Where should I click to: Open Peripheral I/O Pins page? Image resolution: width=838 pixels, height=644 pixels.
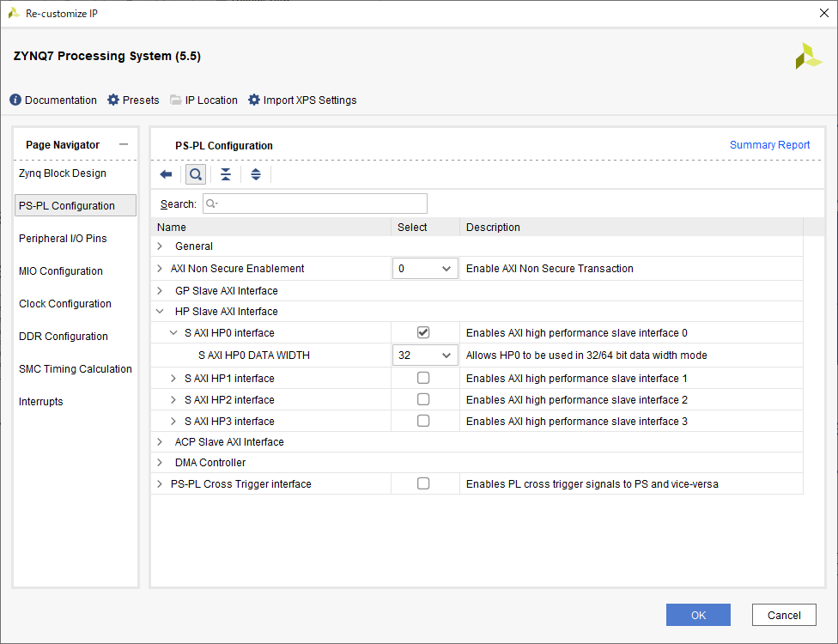point(63,239)
